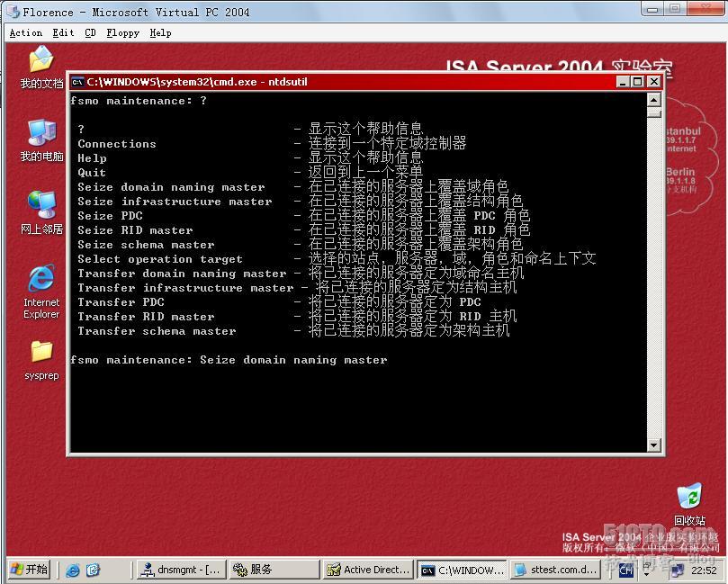This screenshot has width=728, height=584.
Task: Select the 回收站 recycle bin icon
Action: tap(689, 505)
